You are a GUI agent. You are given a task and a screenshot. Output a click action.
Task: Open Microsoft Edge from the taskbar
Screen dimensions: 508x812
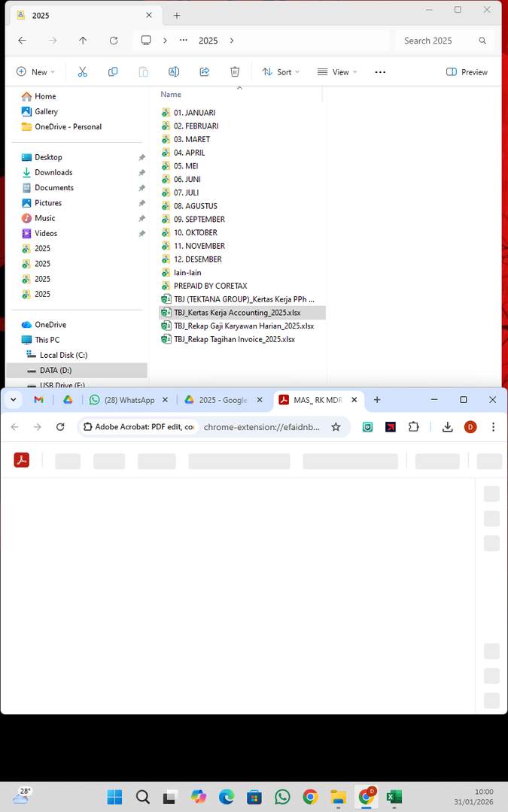click(x=227, y=796)
